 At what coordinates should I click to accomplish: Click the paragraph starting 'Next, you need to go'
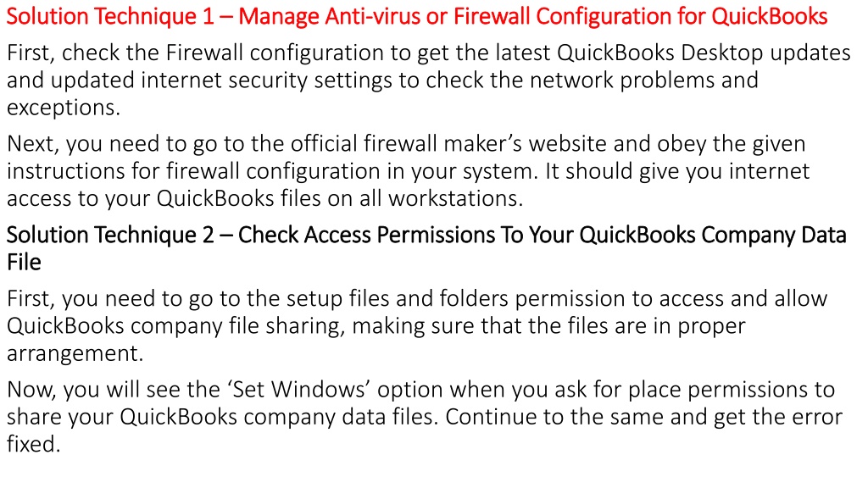[x=408, y=170]
